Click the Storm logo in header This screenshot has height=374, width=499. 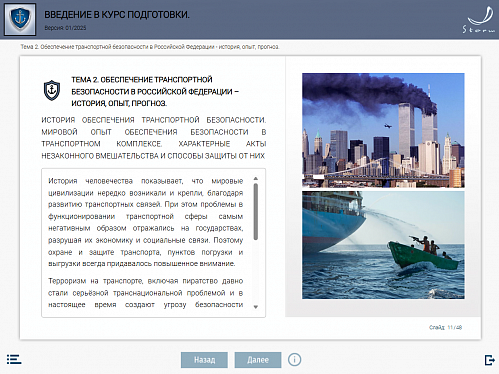(x=479, y=20)
